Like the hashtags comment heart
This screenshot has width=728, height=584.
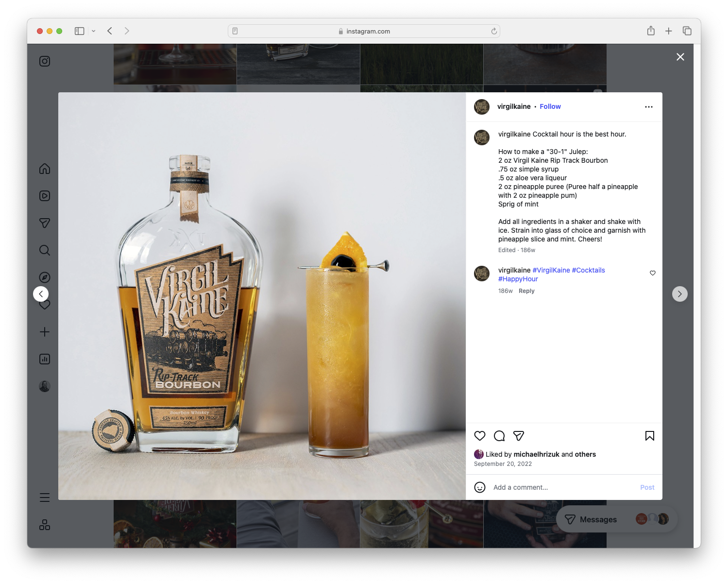click(653, 273)
